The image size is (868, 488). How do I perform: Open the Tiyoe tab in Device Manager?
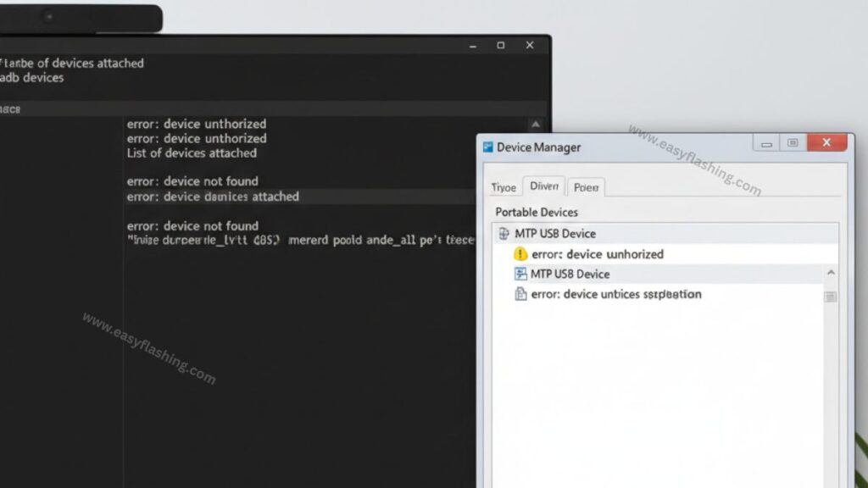pos(504,187)
